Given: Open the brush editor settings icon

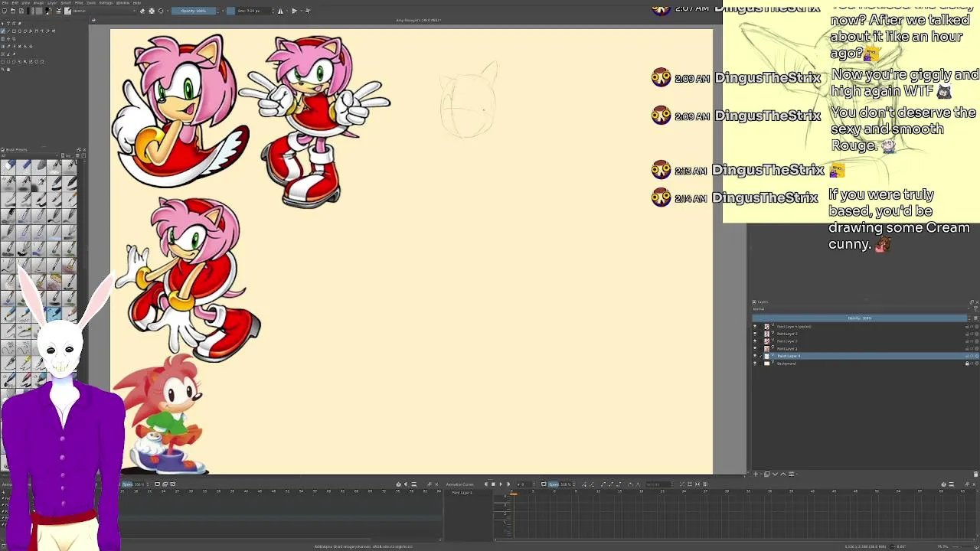Looking at the screenshot, I should tap(58, 11).
